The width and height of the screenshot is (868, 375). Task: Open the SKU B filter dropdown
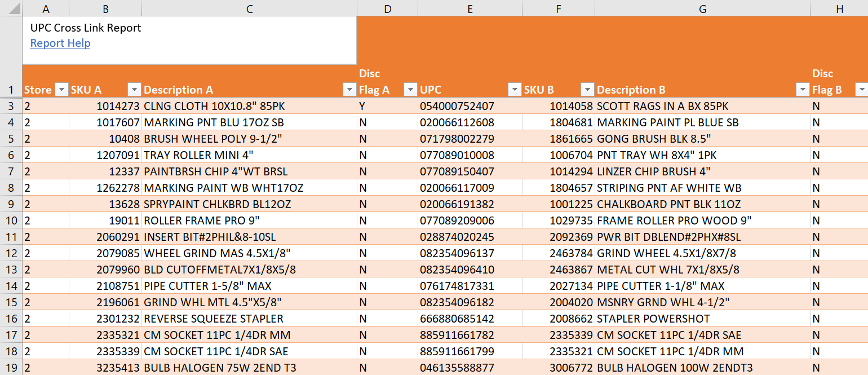(587, 90)
